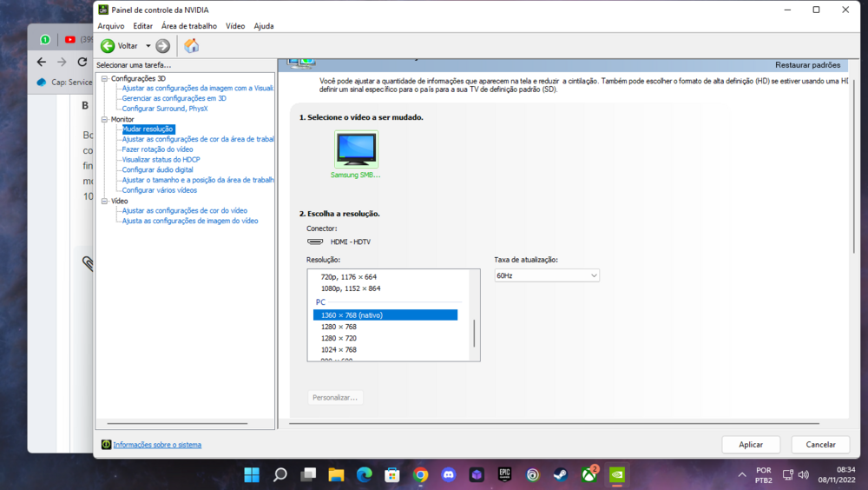The height and width of the screenshot is (490, 868).
Task: Show hidden tray icons chevron
Action: 742,475
